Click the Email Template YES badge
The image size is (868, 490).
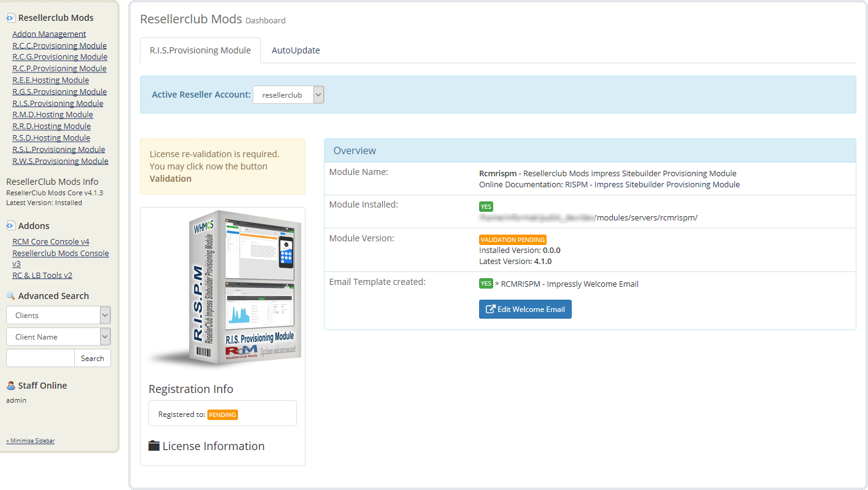point(486,284)
